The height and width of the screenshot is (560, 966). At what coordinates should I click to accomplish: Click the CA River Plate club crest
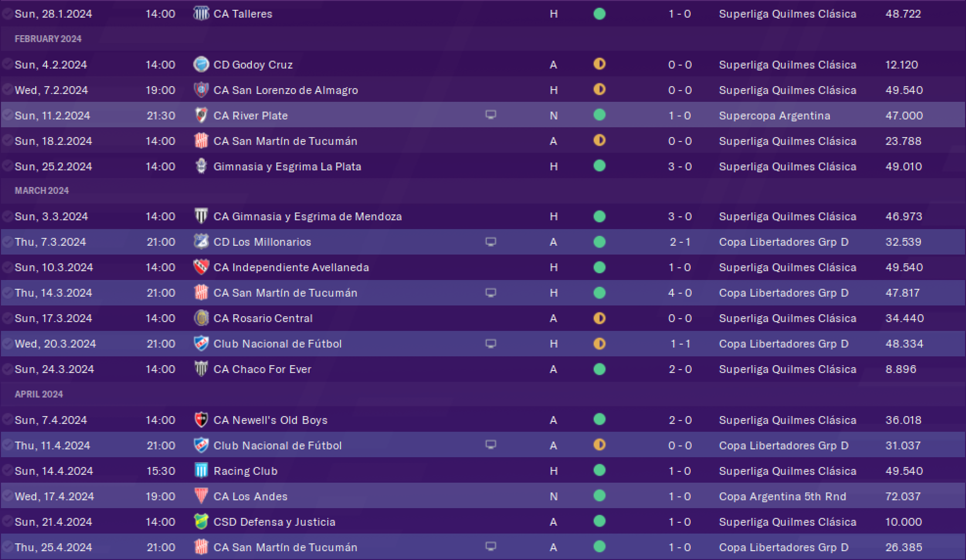click(201, 116)
